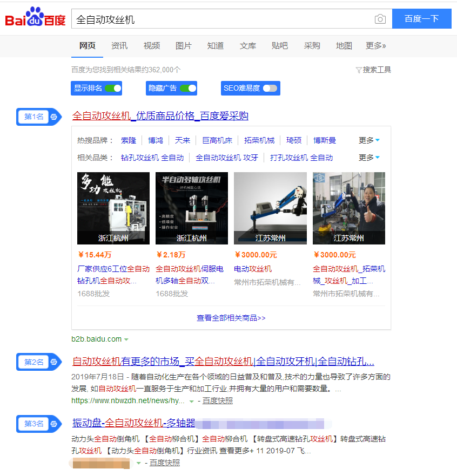This screenshot has height=476, width=457.
Task: Switch to the 贴吧 tab
Action: tap(280, 46)
